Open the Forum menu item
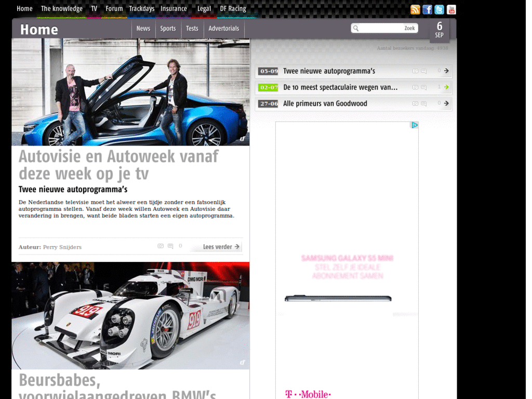532x399 pixels. [114, 9]
